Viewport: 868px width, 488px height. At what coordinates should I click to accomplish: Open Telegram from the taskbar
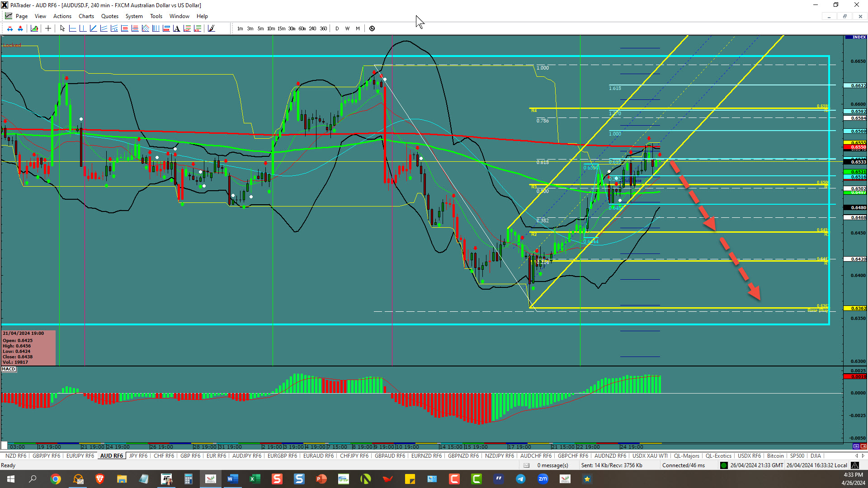(521, 479)
